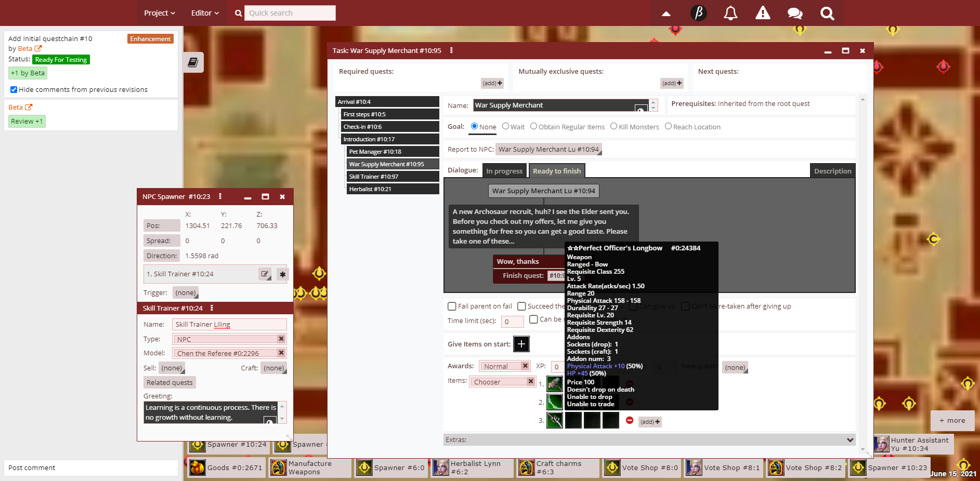
Task: Open the Project dropdown menu
Action: (x=159, y=13)
